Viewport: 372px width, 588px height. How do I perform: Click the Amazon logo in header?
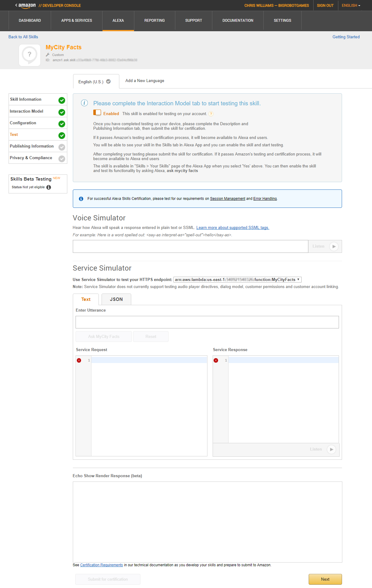pos(27,6)
